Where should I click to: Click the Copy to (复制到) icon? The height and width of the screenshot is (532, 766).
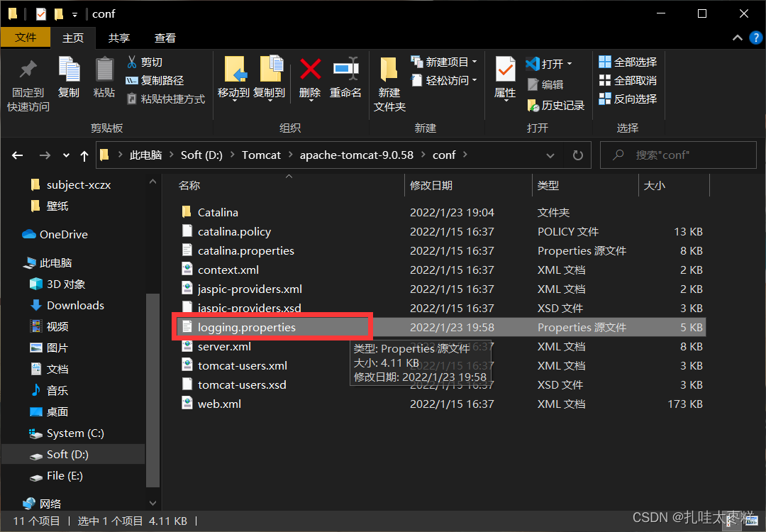point(271,68)
